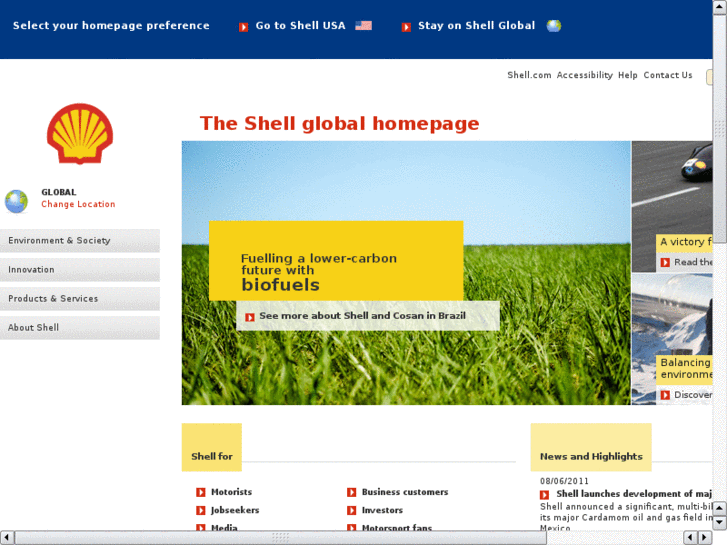Open Shell launches development news headline
Screen dimensions: 727x545
(634, 494)
